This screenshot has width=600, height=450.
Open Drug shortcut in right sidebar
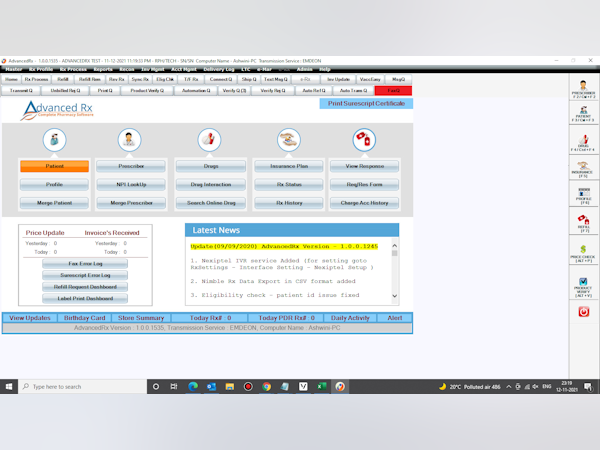click(583, 143)
